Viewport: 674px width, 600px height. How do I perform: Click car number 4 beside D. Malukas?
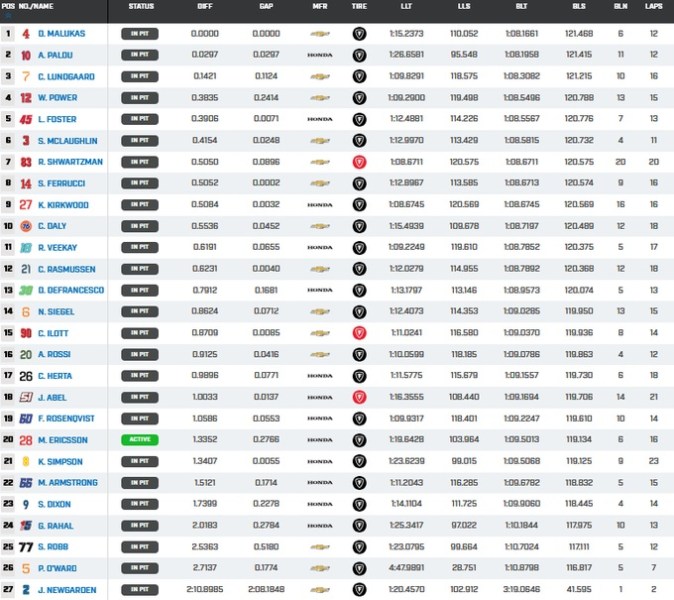26,34
